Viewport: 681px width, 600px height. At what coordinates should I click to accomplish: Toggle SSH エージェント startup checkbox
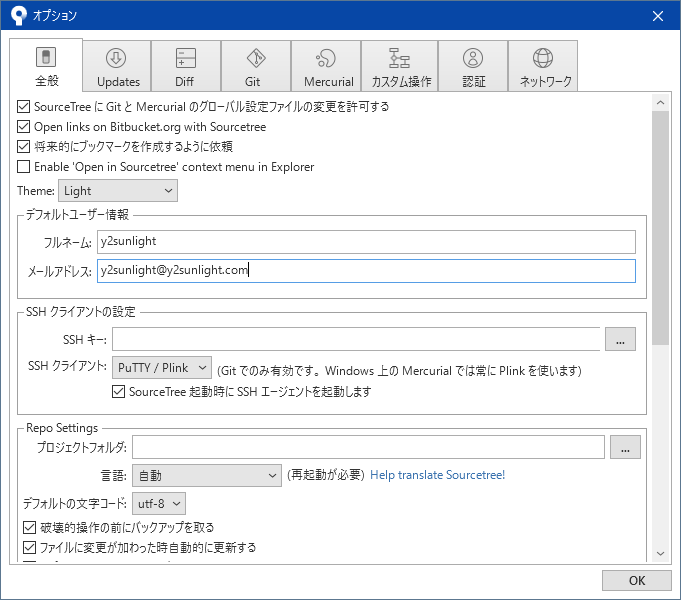point(120,392)
